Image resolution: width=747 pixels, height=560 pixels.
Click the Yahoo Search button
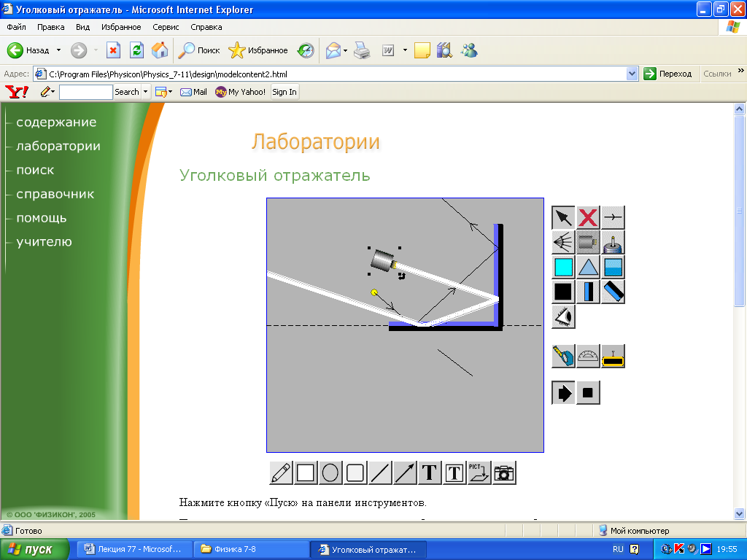coord(127,92)
